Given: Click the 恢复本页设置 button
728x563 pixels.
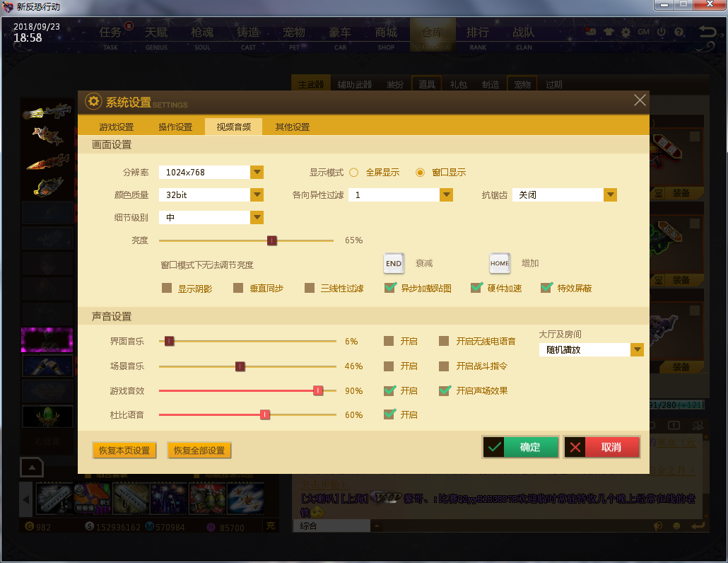Looking at the screenshot, I should (x=124, y=450).
